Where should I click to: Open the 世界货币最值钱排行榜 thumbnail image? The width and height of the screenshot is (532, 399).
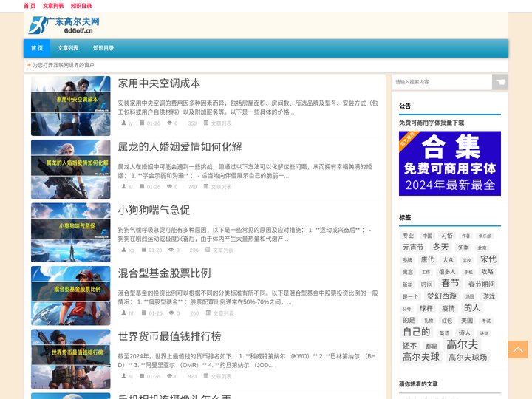click(x=71, y=359)
